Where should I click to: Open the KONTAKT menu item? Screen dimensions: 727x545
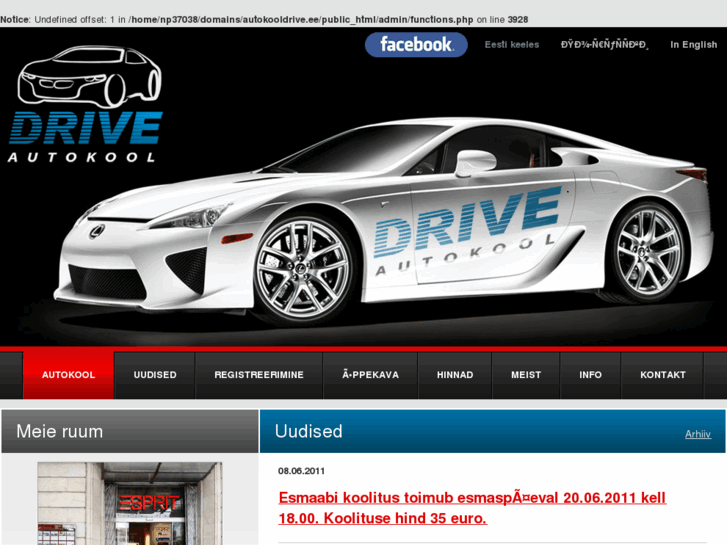663,375
